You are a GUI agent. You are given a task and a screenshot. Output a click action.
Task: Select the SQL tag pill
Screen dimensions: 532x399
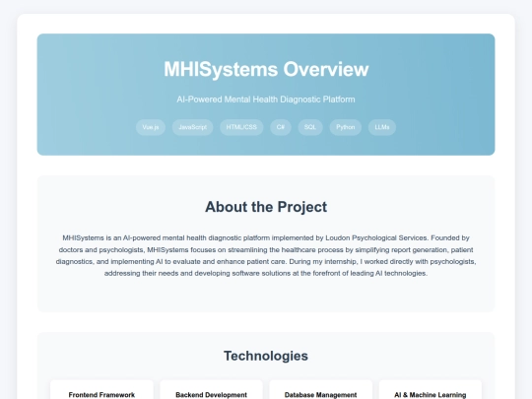point(310,127)
